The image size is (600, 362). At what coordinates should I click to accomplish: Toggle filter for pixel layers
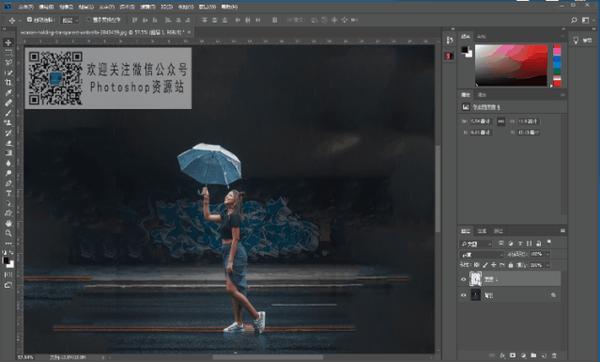501,243
